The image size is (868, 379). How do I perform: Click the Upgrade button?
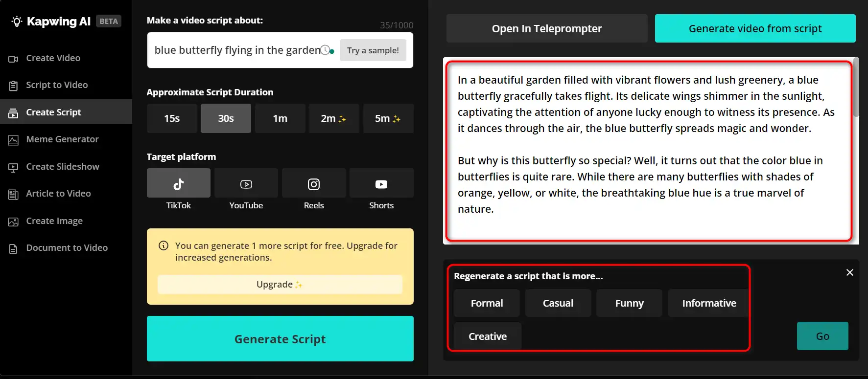[x=280, y=285]
